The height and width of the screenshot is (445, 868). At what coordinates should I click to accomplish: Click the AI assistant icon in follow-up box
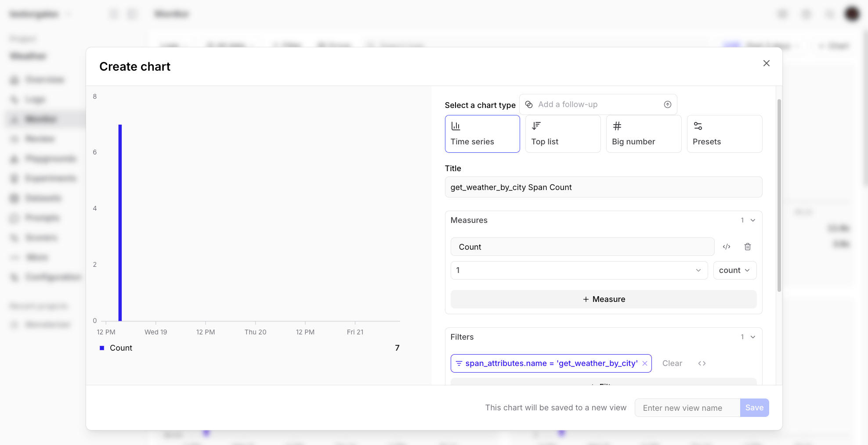tap(529, 104)
